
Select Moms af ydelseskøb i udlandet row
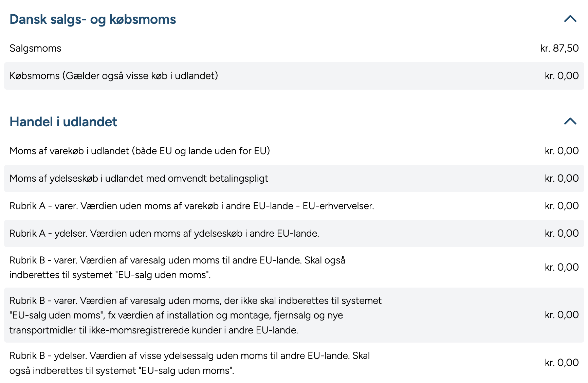[x=139, y=178]
